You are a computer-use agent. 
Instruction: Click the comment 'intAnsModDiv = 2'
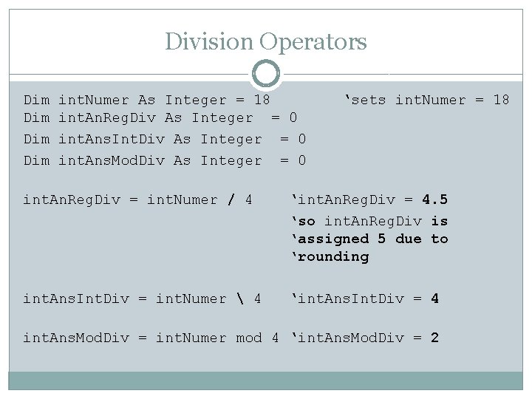tap(366, 338)
